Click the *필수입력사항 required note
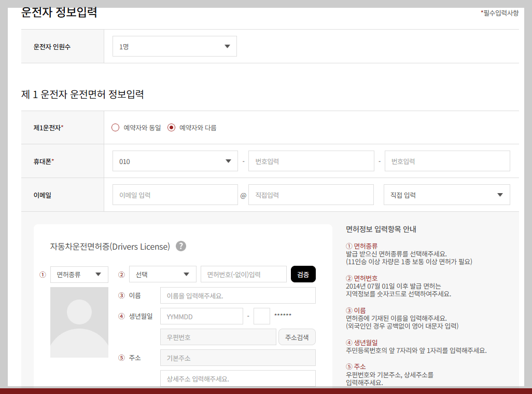The width and height of the screenshot is (532, 394). [499, 13]
